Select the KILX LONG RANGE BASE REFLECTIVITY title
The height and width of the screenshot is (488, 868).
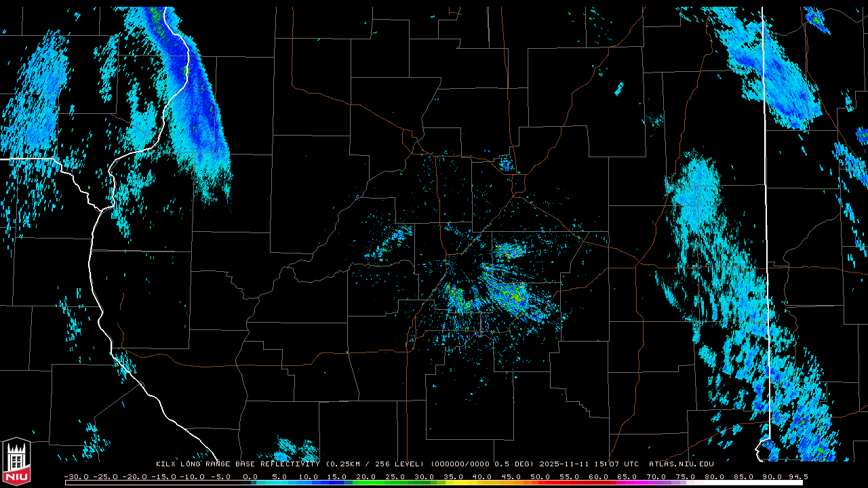click(x=237, y=464)
